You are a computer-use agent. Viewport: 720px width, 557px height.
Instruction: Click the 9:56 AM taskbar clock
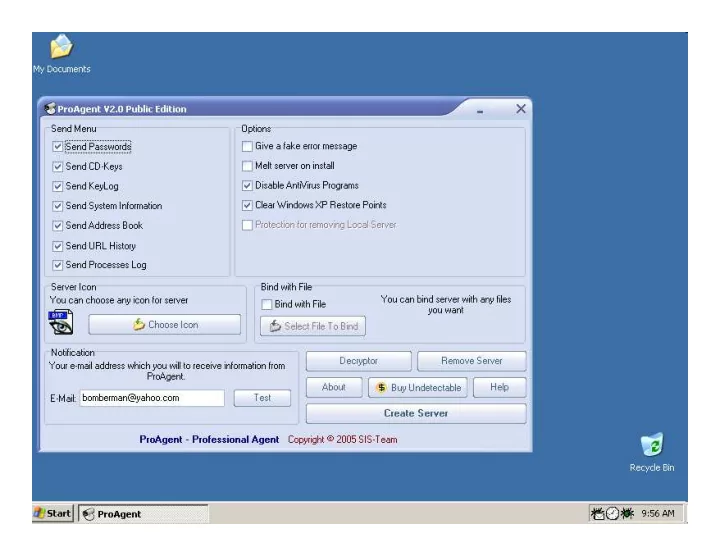(x=658, y=513)
